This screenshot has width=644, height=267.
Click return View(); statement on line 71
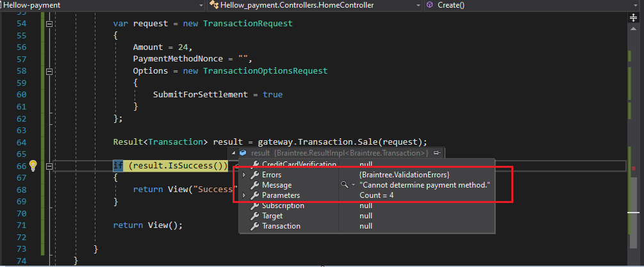[x=148, y=225]
